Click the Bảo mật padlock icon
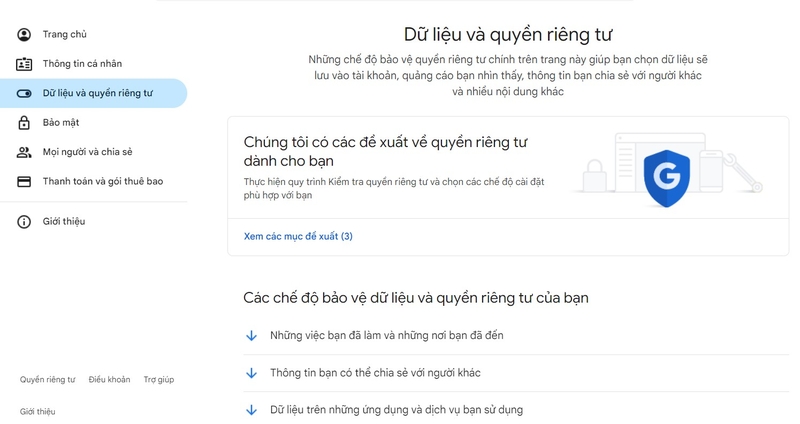The height and width of the screenshot is (424, 800). tap(24, 122)
